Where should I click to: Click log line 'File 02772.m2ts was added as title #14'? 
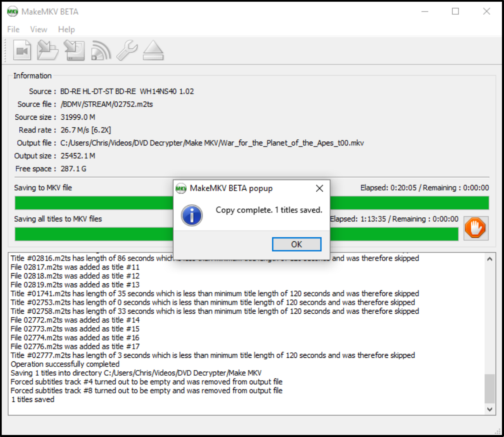[x=75, y=320]
